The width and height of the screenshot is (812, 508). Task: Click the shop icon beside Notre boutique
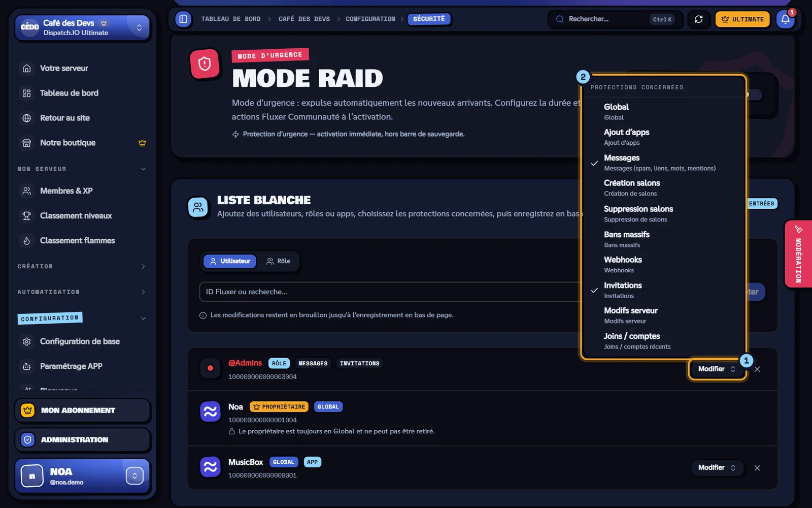27,143
